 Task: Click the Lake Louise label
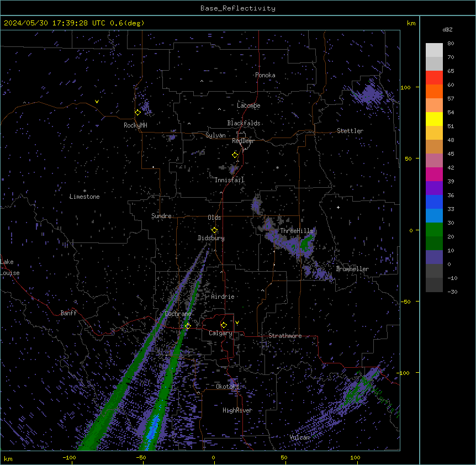click(10, 267)
